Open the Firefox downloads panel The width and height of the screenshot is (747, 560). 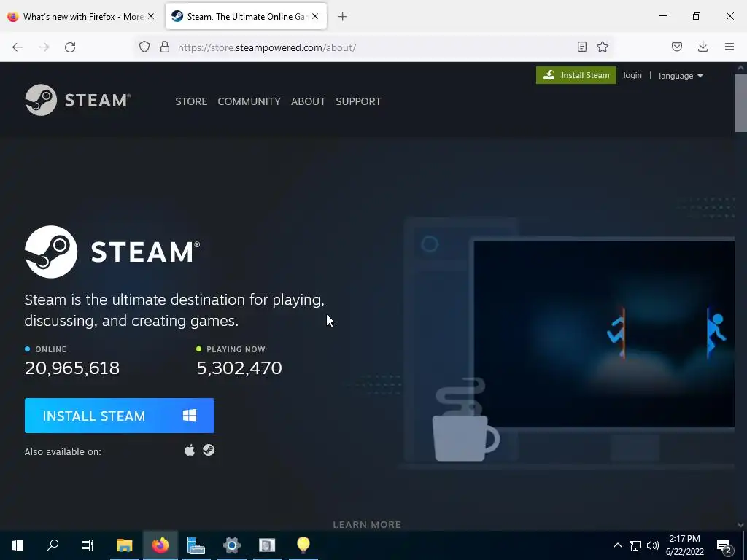coord(703,47)
